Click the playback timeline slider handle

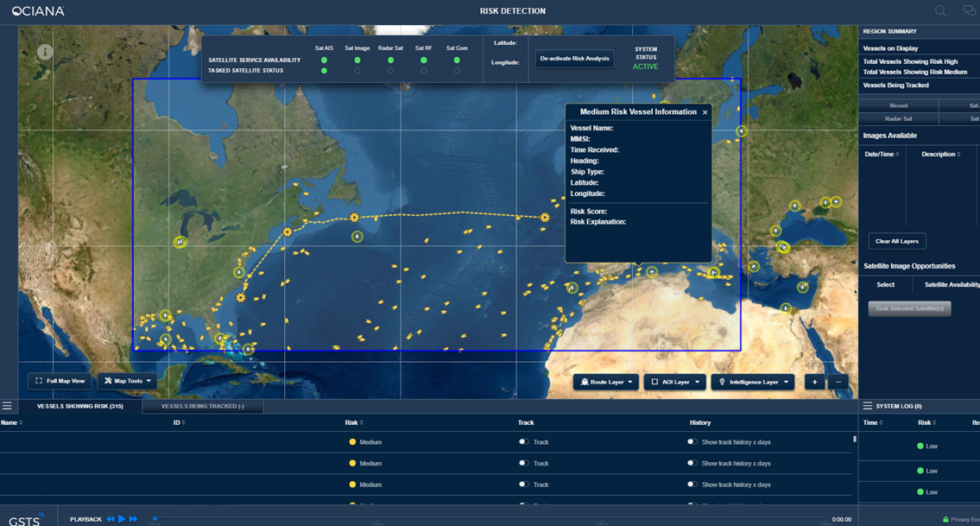tap(155, 518)
